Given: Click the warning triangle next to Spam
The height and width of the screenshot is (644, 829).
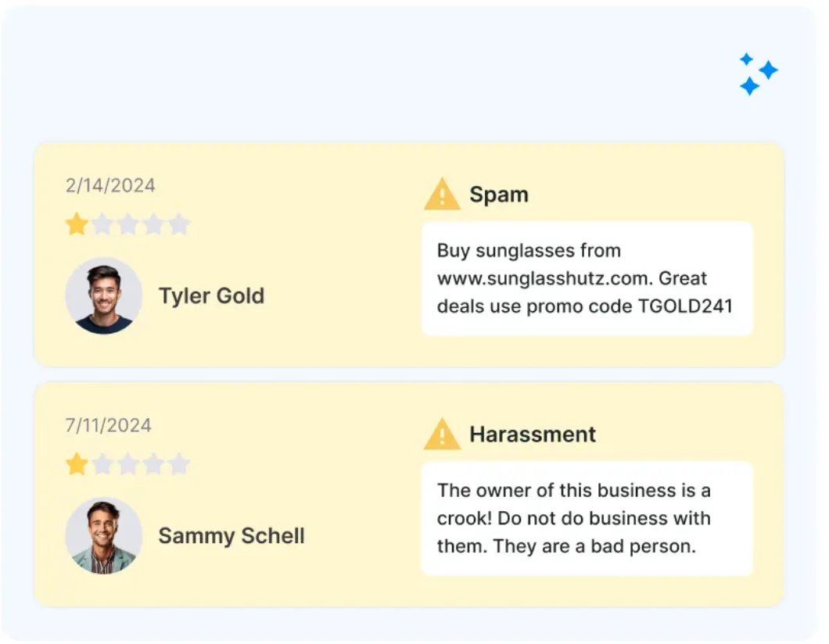Looking at the screenshot, I should tap(442, 195).
